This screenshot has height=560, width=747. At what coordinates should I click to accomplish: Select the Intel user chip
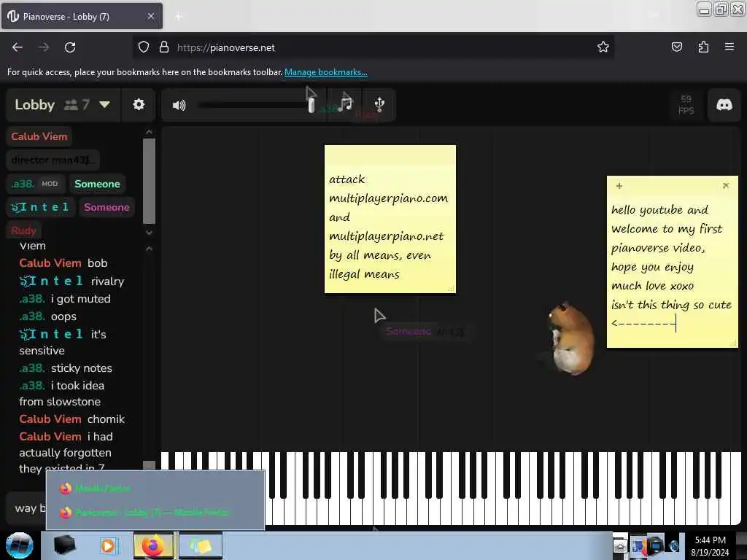click(x=40, y=207)
